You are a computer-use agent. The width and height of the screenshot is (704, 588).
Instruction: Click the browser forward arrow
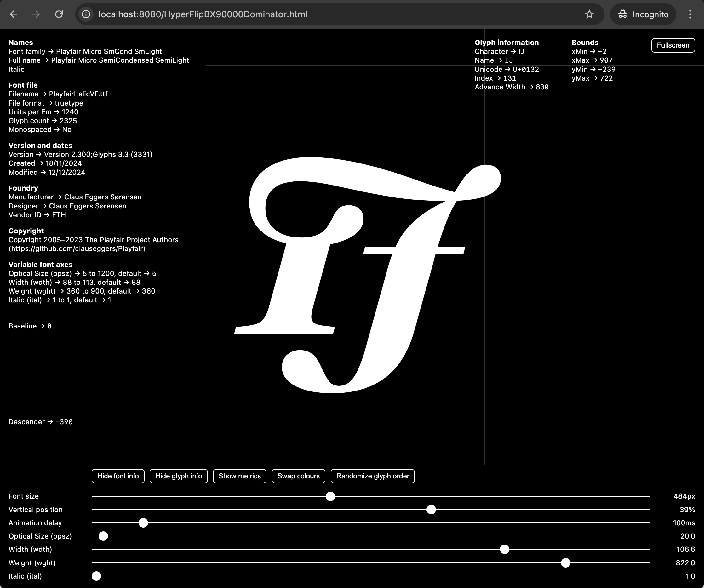coord(36,14)
